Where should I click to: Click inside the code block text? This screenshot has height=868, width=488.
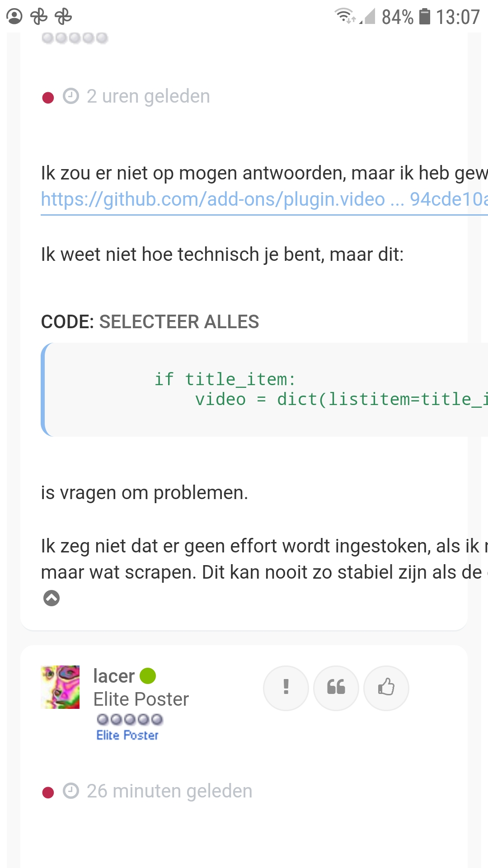pos(271,390)
